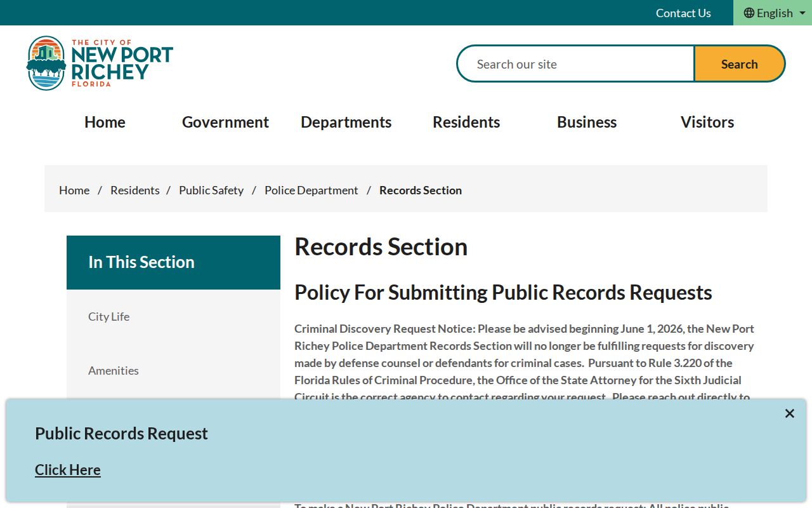Click Records Section in the breadcrumb
The height and width of the screenshot is (508, 812).
(421, 190)
